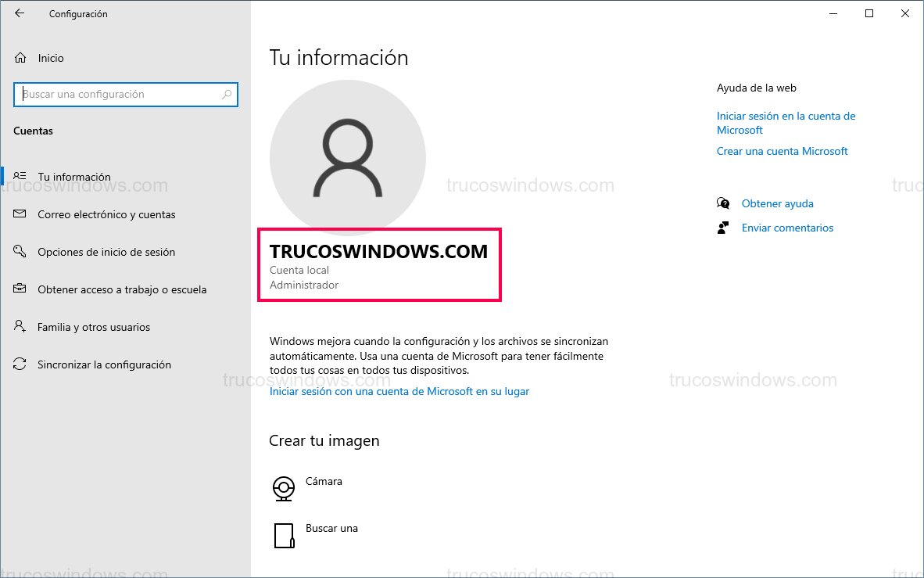
Task: Click Iniciar sesión en la cuenta de Microsoft
Action: click(x=786, y=123)
